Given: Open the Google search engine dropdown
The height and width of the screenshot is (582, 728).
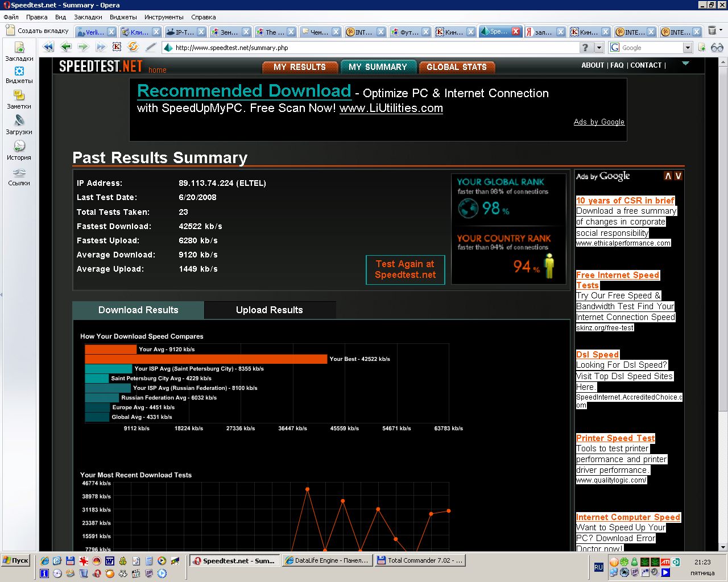Looking at the screenshot, I should (x=688, y=48).
